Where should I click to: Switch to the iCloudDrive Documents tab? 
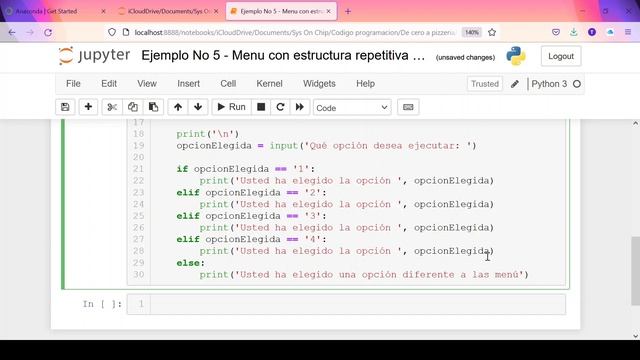(x=169, y=11)
